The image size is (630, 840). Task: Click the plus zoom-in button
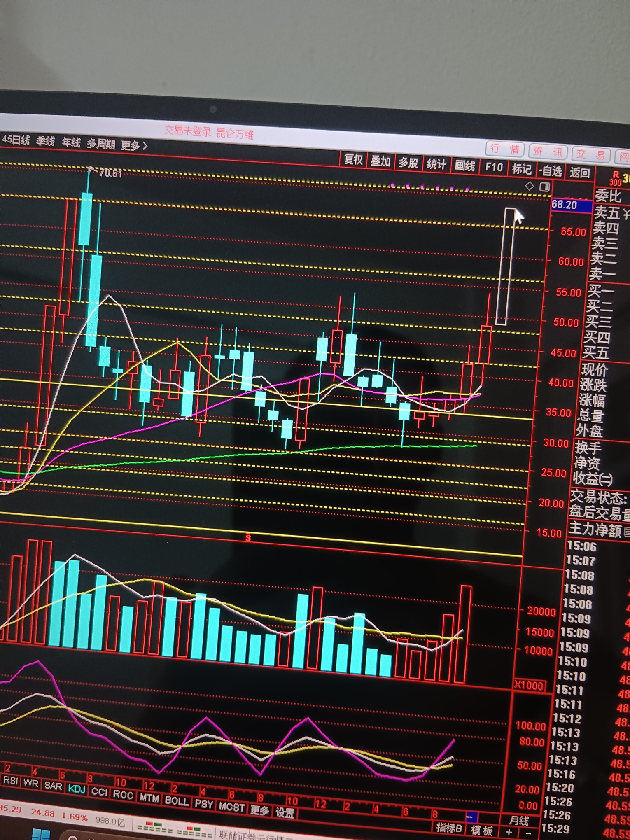click(509, 832)
